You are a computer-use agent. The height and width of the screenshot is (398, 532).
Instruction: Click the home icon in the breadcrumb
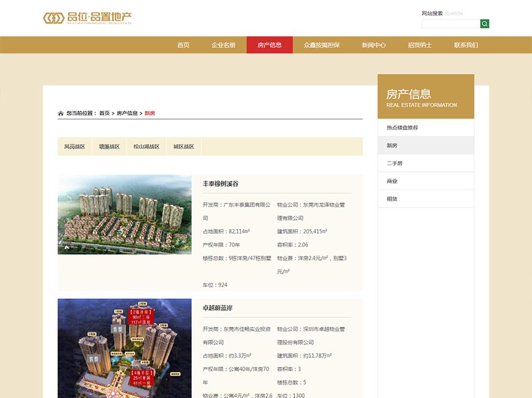61,113
